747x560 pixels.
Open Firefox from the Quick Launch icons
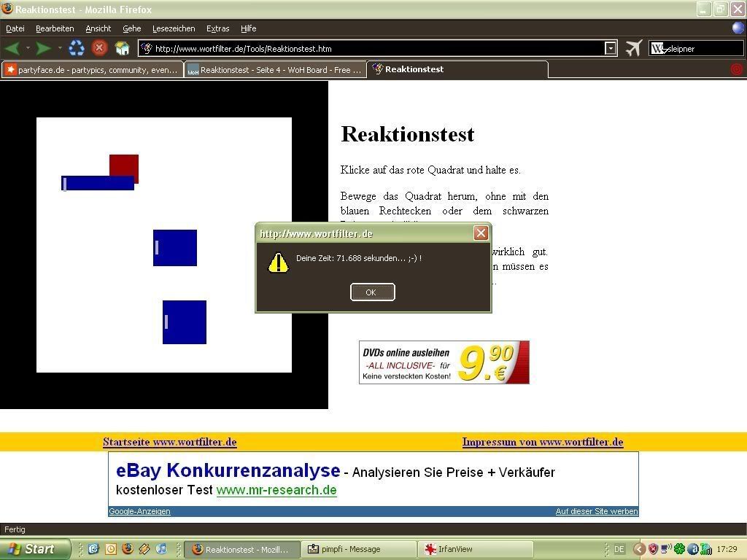click(x=127, y=549)
